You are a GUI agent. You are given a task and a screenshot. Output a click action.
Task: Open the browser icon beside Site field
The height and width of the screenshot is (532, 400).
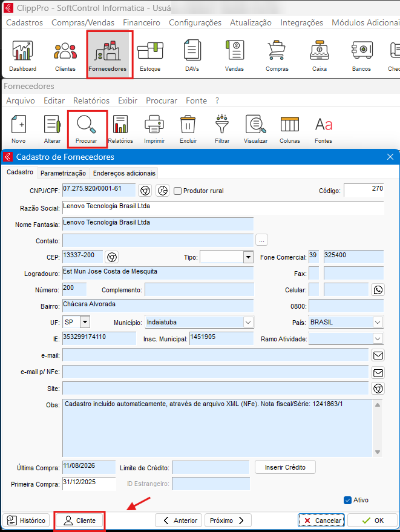point(378,389)
